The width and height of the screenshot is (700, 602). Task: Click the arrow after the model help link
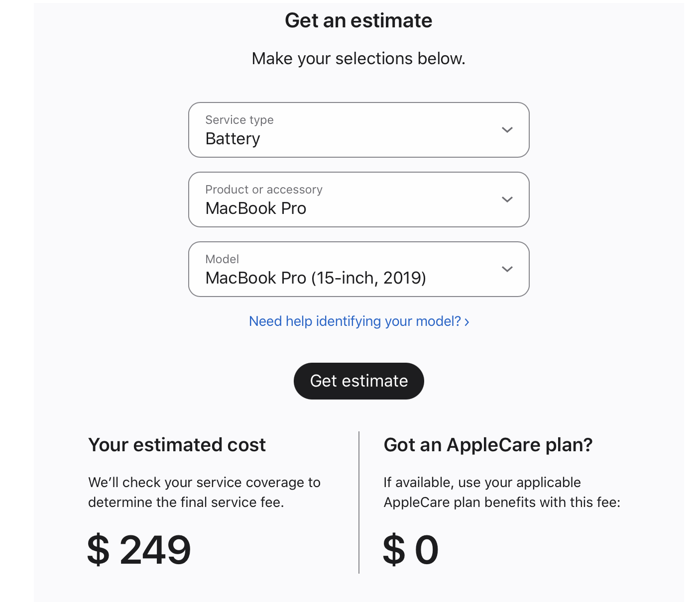click(467, 322)
